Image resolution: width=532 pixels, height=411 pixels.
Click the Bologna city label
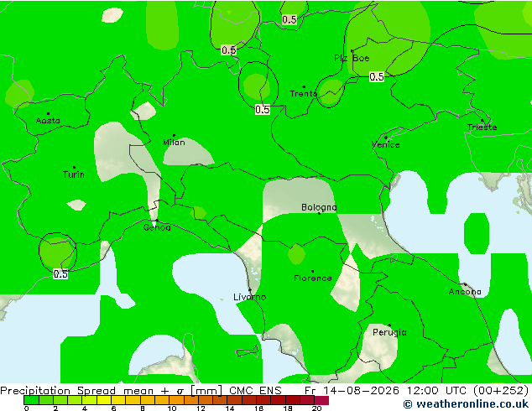[319, 207]
